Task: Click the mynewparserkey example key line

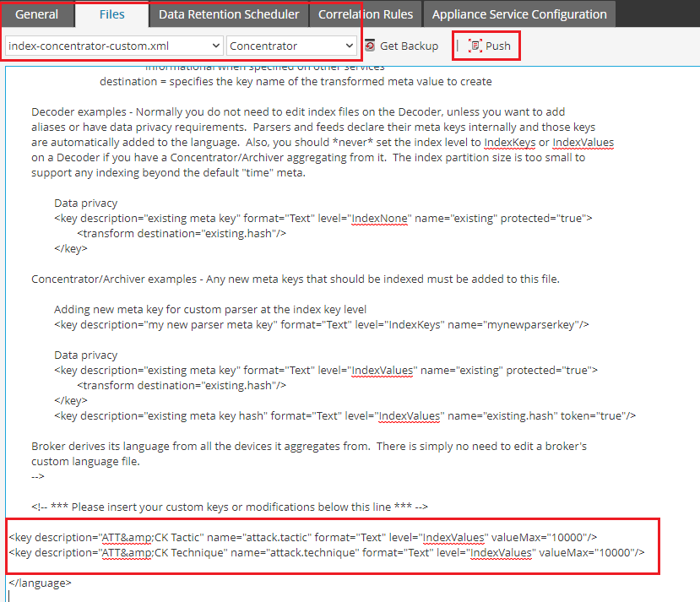Action: click(x=321, y=324)
